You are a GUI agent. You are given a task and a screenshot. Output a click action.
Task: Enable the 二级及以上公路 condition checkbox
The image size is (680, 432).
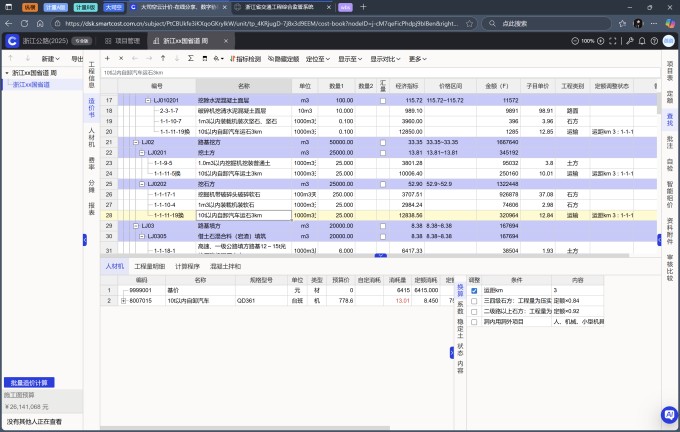[474, 311]
